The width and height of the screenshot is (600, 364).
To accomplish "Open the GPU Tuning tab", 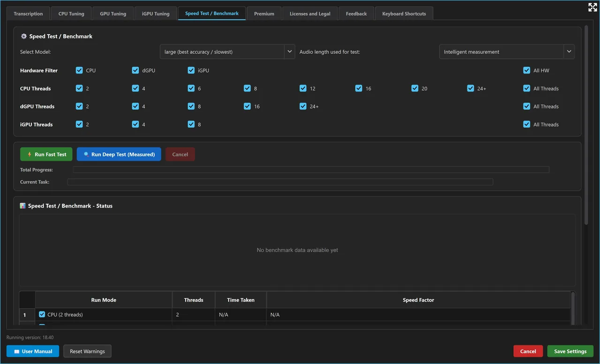I will 113,14.
